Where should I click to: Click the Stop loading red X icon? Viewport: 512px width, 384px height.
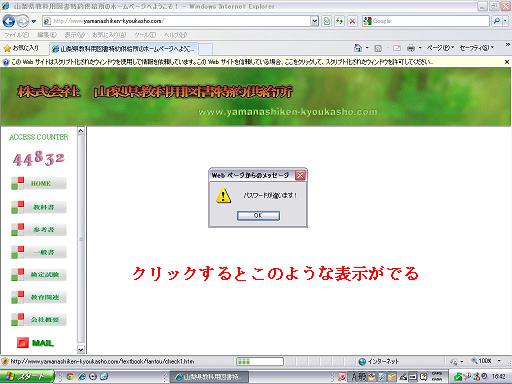(352, 21)
